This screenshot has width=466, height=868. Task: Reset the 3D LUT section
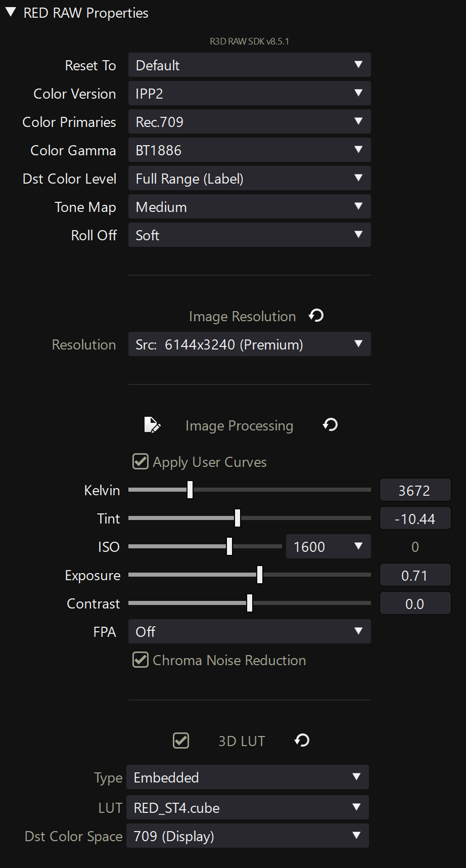pyautogui.click(x=302, y=741)
